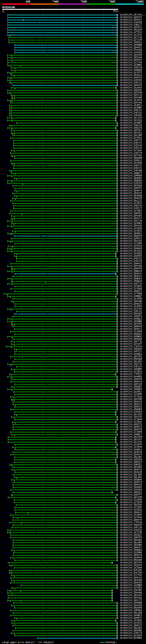Click the white query sequence bar
Screen dimensions: 146x644
tap(60, 10)
